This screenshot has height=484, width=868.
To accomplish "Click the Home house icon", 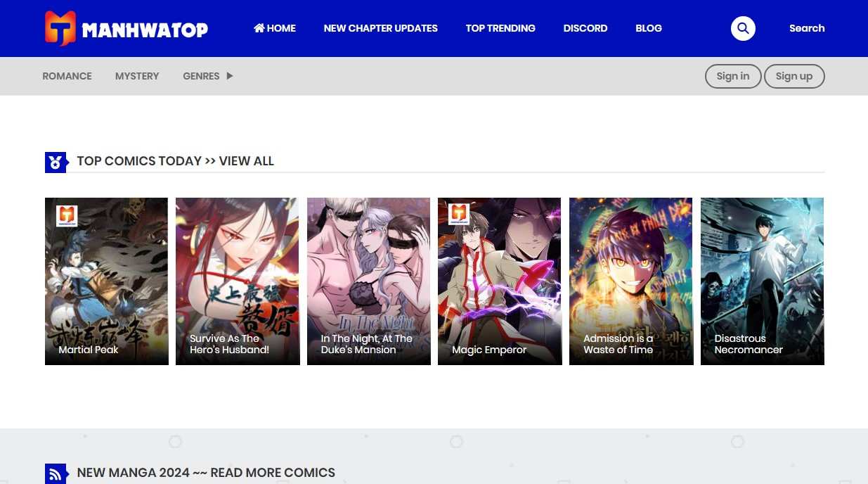I will pos(259,28).
